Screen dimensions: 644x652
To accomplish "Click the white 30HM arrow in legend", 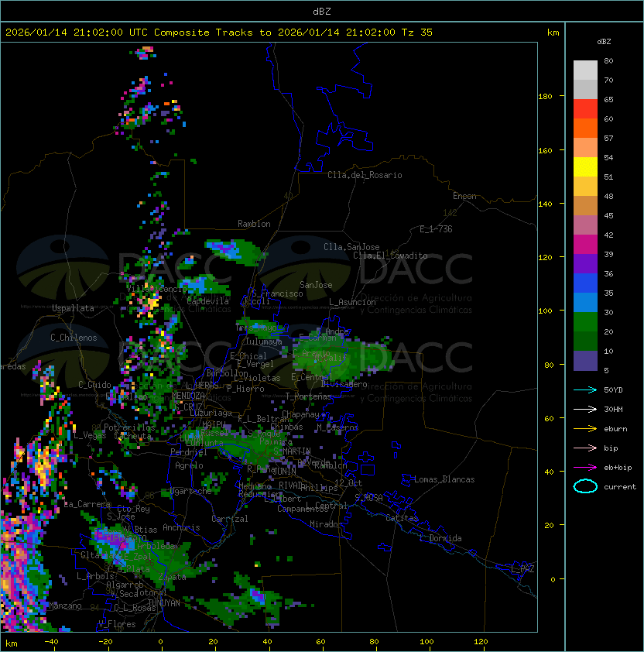I will 585,409.
